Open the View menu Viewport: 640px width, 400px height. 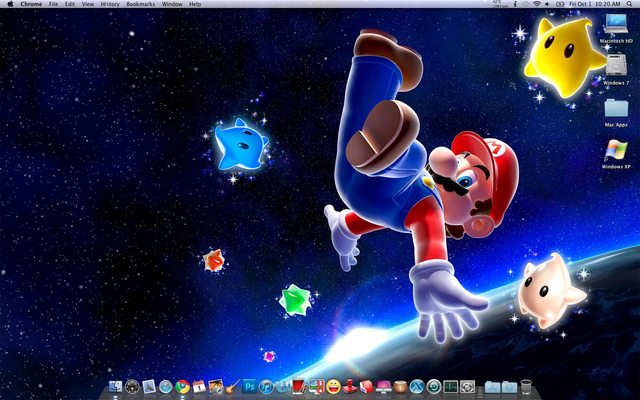tap(87, 4)
